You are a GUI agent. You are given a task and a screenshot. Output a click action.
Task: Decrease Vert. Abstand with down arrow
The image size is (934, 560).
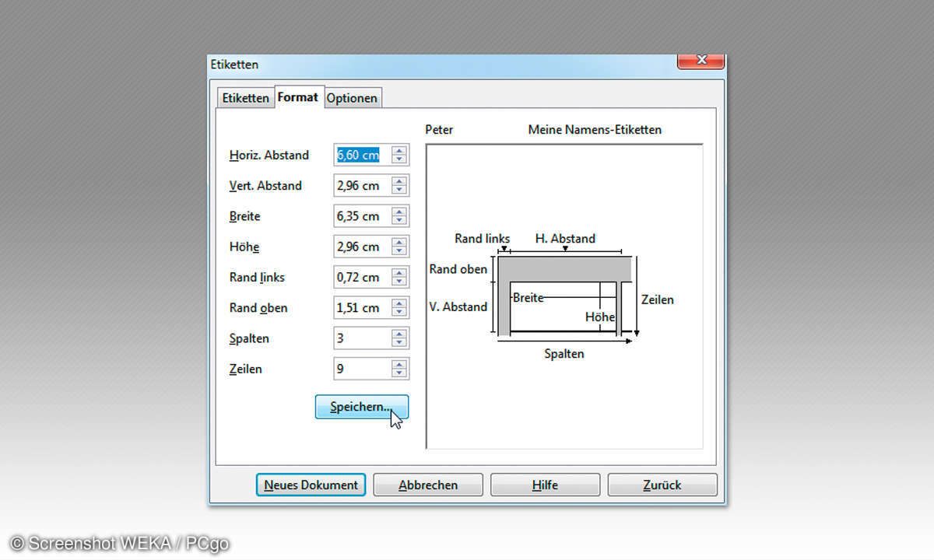tap(399, 190)
